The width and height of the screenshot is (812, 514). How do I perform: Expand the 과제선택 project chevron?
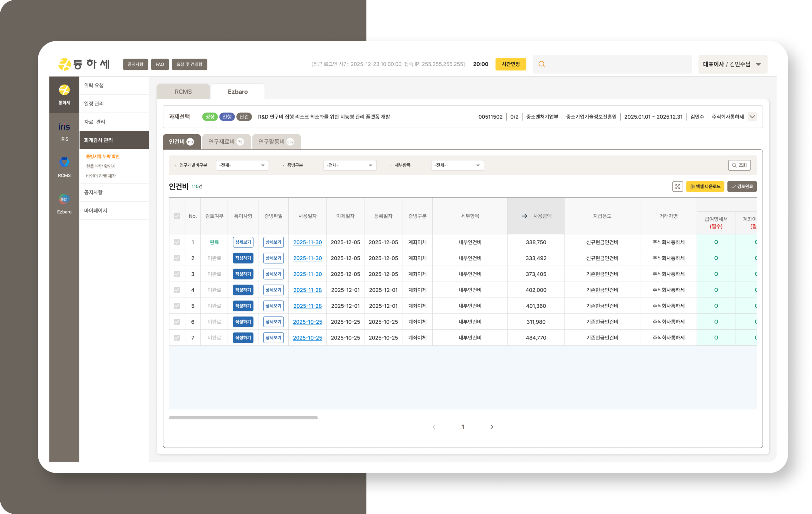pos(752,117)
